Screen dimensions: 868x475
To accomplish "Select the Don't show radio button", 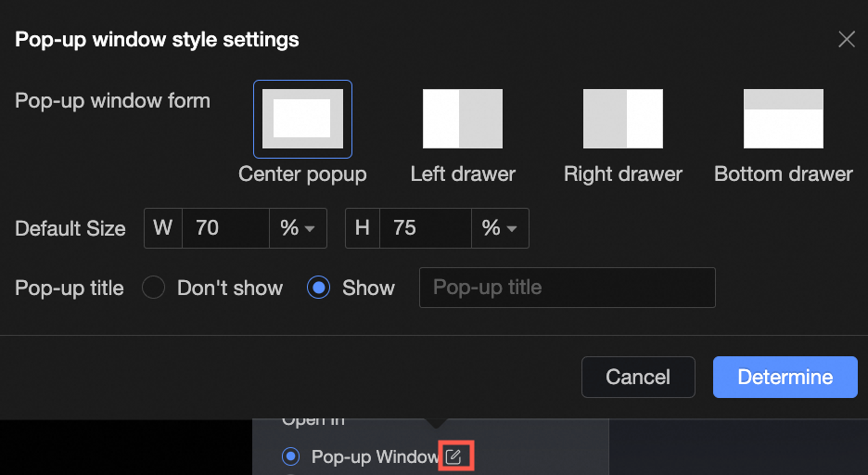I will tap(153, 288).
